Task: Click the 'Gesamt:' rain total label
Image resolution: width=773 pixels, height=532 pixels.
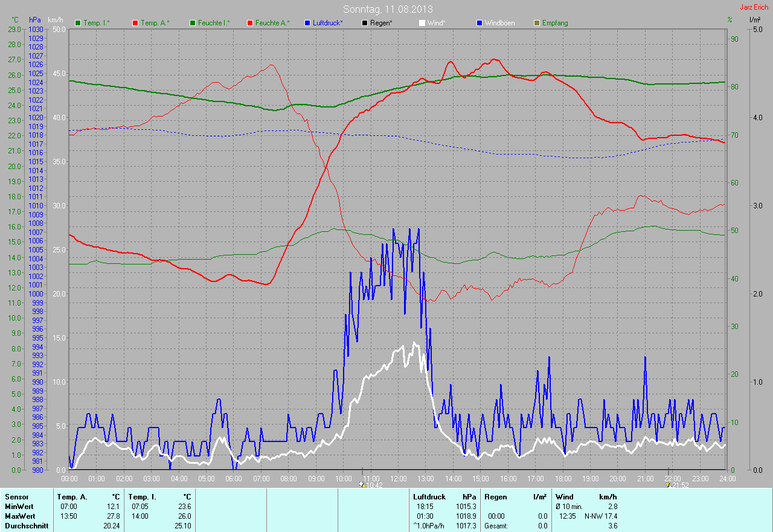Action: [496, 526]
